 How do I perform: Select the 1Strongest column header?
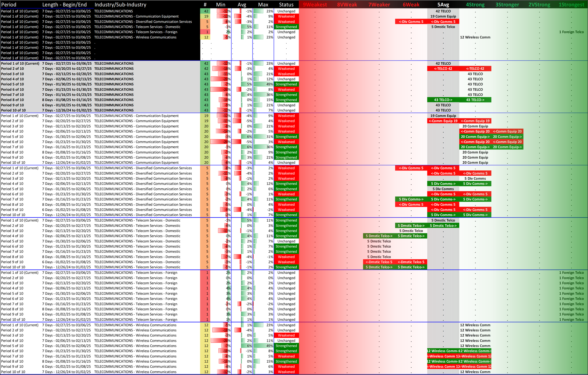pos(571,5)
